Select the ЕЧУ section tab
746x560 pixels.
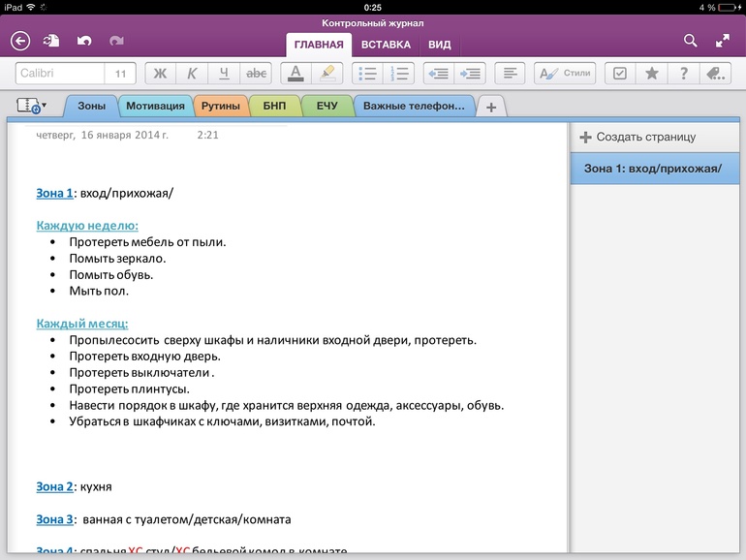point(326,107)
